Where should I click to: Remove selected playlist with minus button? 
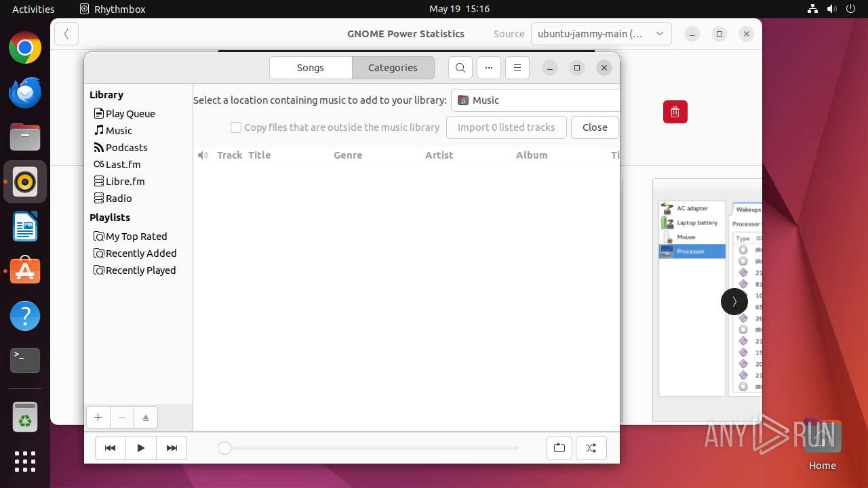click(122, 418)
